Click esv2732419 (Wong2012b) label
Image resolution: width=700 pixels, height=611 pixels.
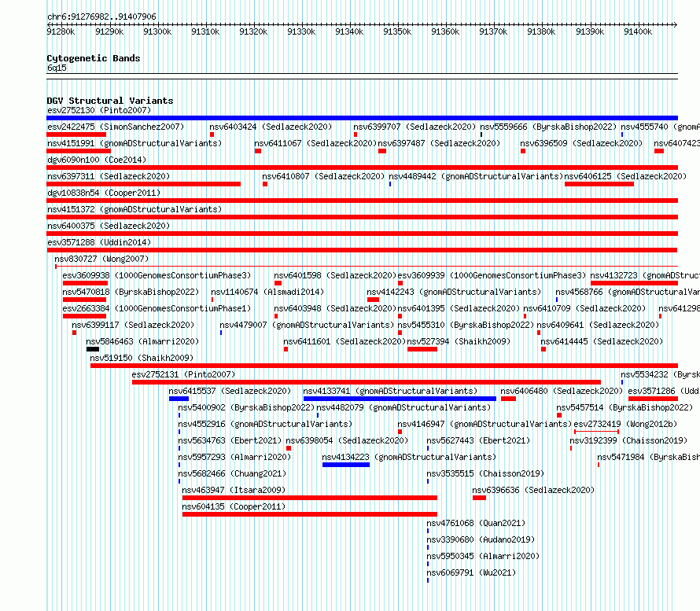pyautogui.click(x=625, y=424)
